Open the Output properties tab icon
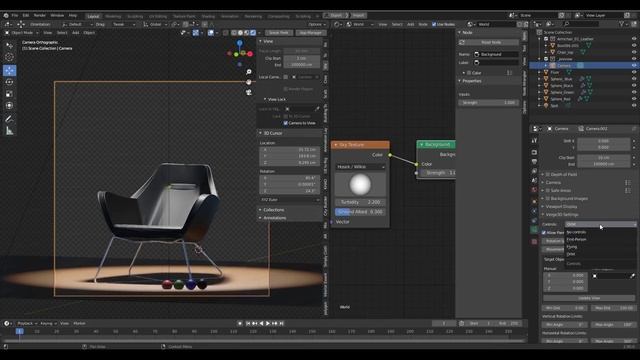This screenshot has height=360, width=640. pyautogui.click(x=534, y=162)
